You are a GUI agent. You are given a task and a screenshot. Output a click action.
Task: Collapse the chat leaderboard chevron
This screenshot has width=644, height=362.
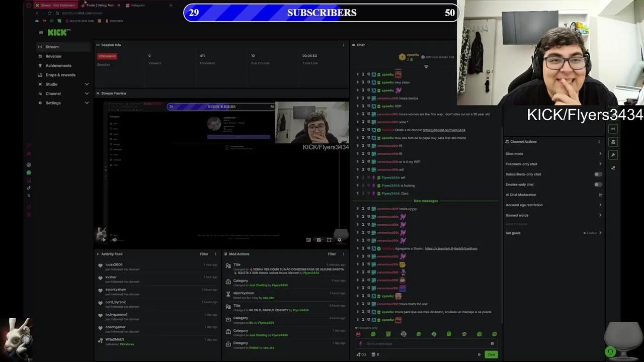[426, 66]
